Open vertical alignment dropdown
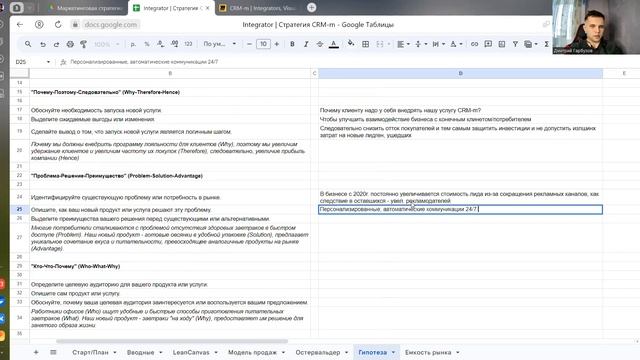The width and height of the screenshot is (640, 360). tap(421, 44)
